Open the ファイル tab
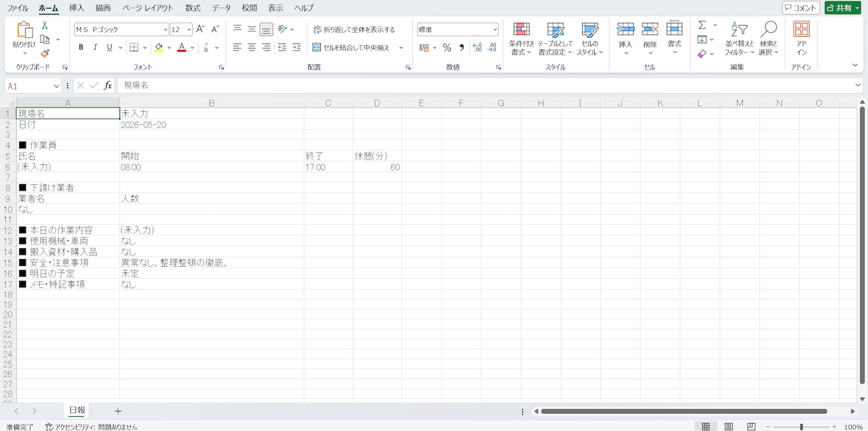Image resolution: width=868 pixels, height=431 pixels. tap(18, 8)
